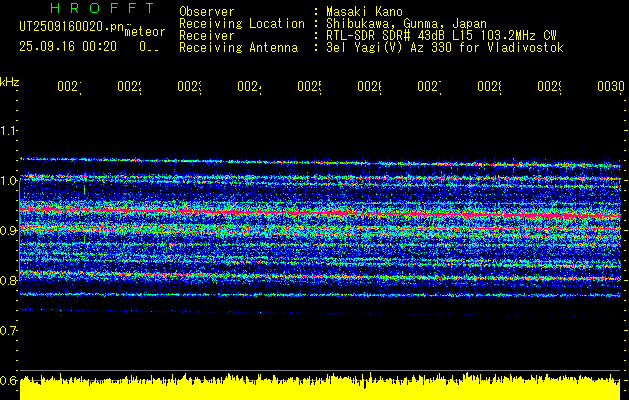
Task: Click the 'Receiving Antenna' label
Action: (x=239, y=48)
